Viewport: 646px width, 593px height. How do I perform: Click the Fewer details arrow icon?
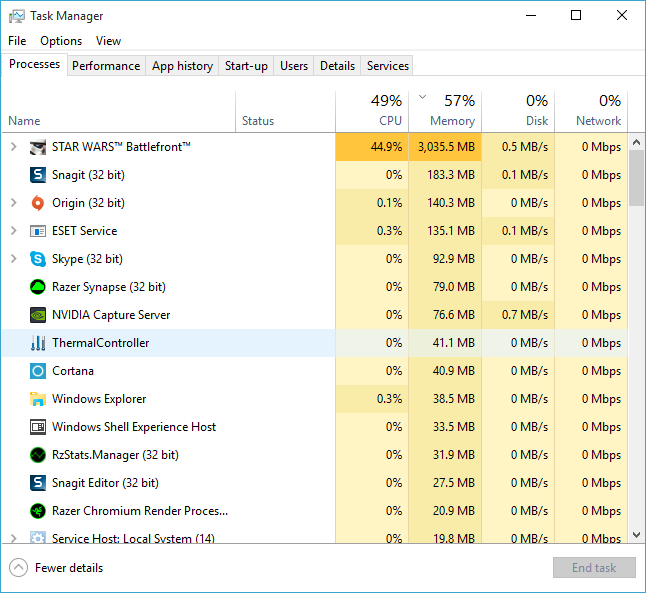[19, 568]
